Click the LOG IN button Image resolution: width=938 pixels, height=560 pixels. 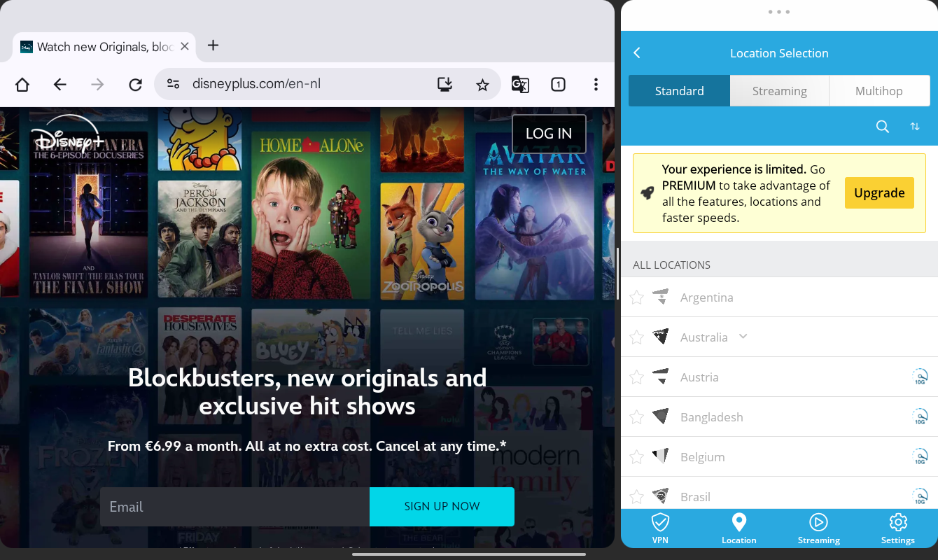pos(549,134)
